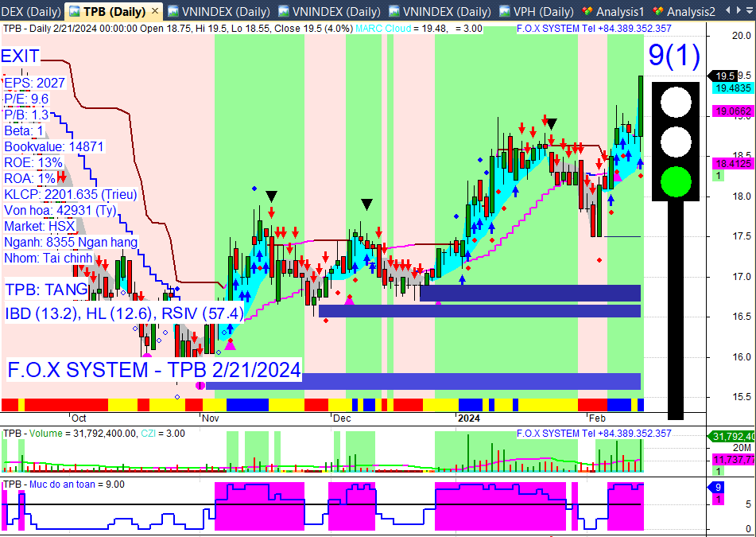Click the Nov label on time axis
Viewport: 756px width, 537px height.
pyautogui.click(x=210, y=418)
